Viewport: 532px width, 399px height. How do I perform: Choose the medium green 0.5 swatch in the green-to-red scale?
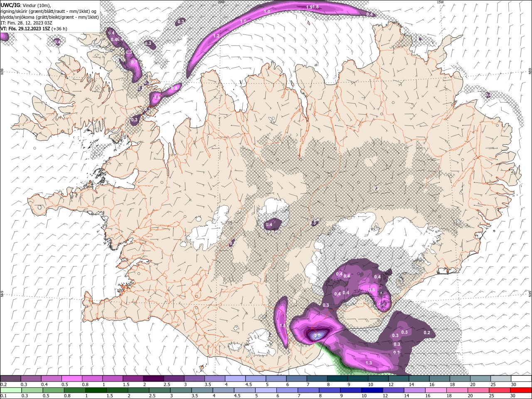(53, 390)
